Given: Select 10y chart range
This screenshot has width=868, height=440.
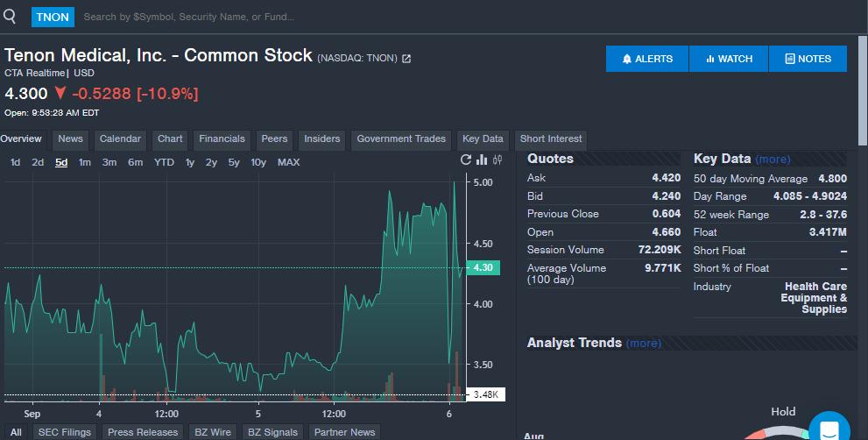Looking at the screenshot, I should 258,162.
